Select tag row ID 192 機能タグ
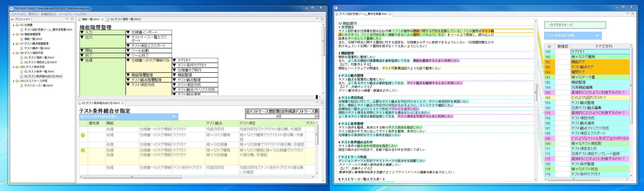Image resolution: width=644 pixels, height=191 pixels. click(587, 62)
